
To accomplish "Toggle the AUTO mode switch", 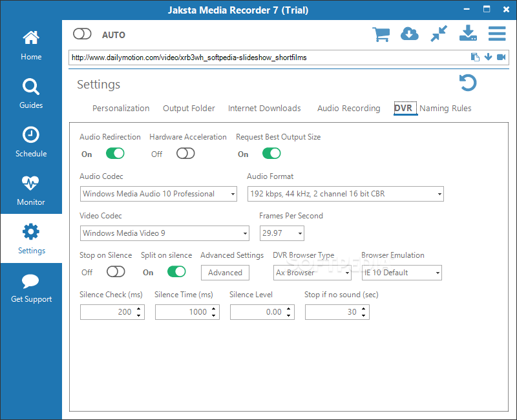I will pos(82,34).
